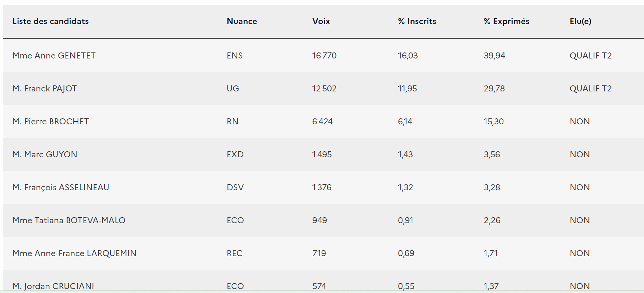Image resolution: width=644 pixels, height=293 pixels.
Task: Click the 16 770 votes value
Action: tap(324, 56)
